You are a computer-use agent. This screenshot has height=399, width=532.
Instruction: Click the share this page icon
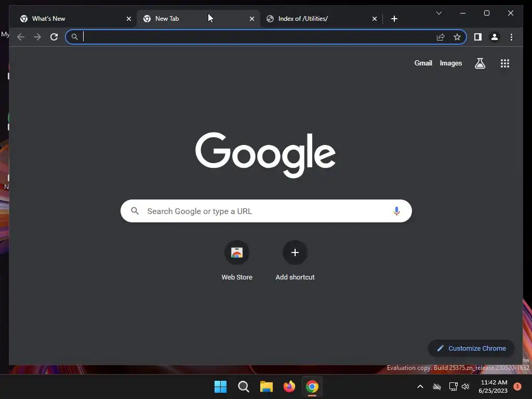pos(441,37)
